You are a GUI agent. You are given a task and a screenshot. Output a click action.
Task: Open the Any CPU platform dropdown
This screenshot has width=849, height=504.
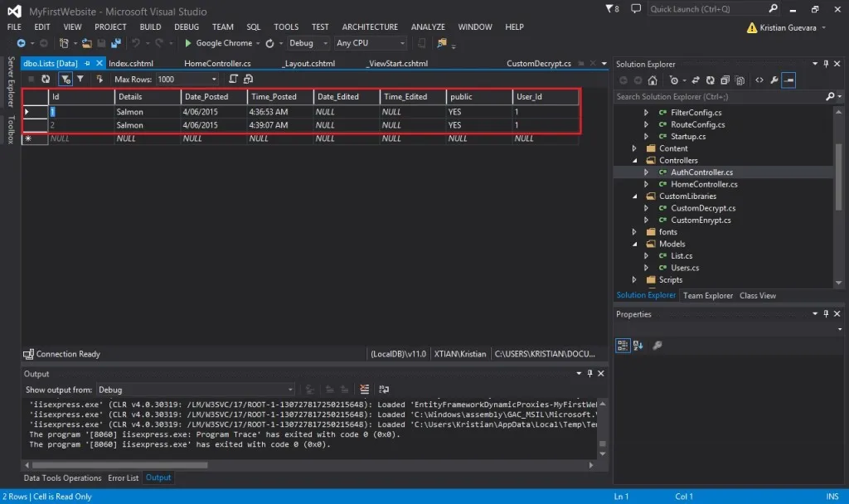point(402,43)
